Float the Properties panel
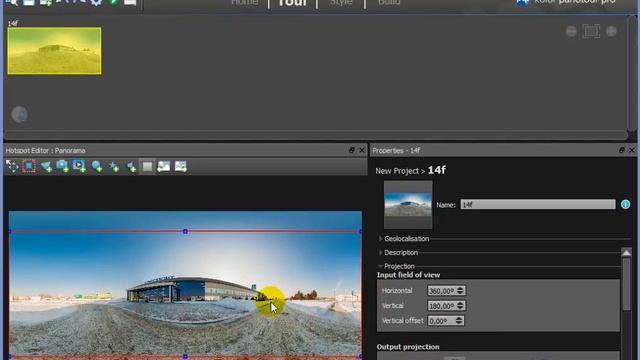640x360 pixels. (621, 150)
